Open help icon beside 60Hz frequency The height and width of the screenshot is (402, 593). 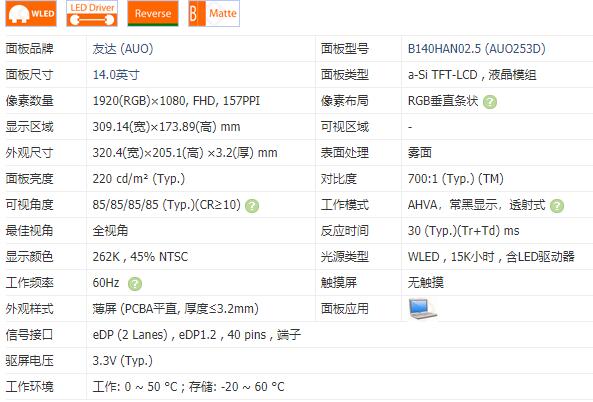tap(135, 284)
